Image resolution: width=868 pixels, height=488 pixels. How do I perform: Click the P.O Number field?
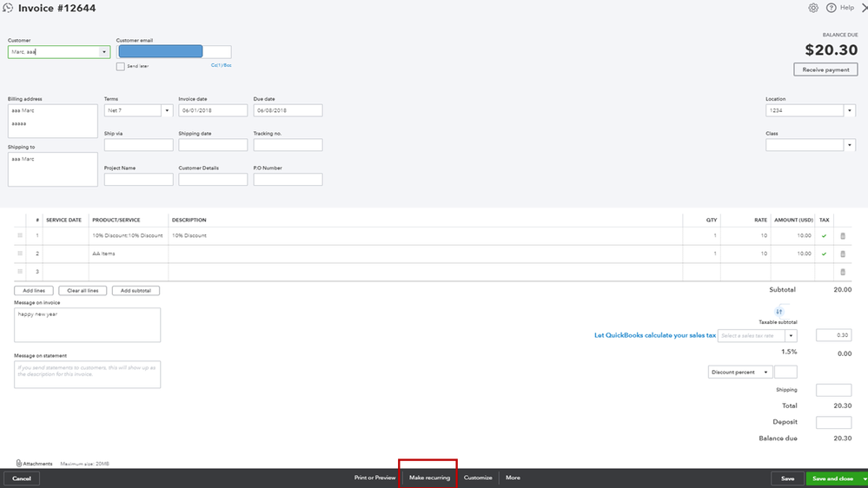pyautogui.click(x=288, y=179)
